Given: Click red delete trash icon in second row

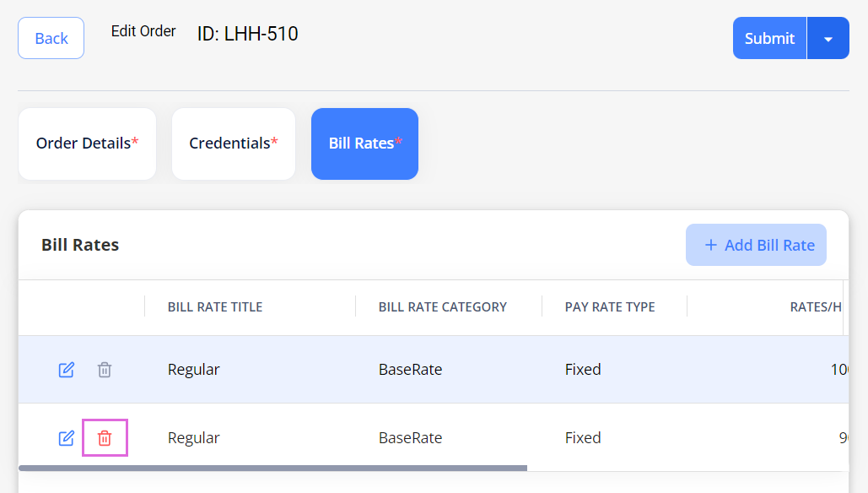Looking at the screenshot, I should click(x=105, y=438).
